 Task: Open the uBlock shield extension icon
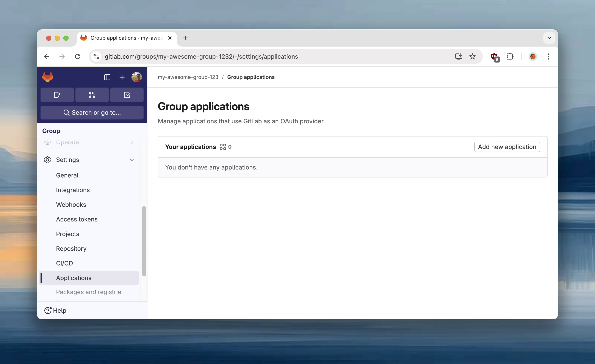(495, 57)
